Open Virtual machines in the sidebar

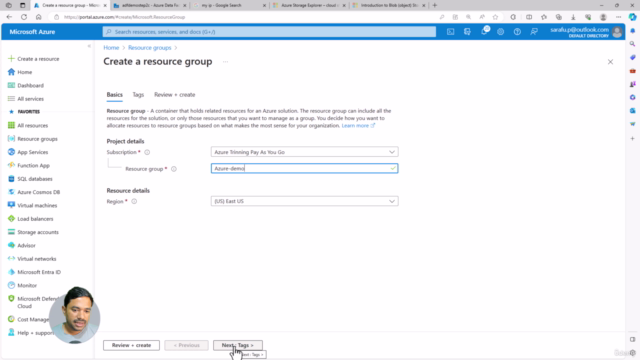[x=37, y=205]
